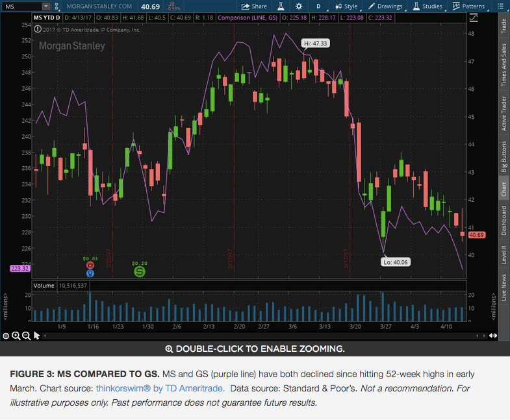Click the Double-Click To Enable Zooming bar

click(255, 349)
